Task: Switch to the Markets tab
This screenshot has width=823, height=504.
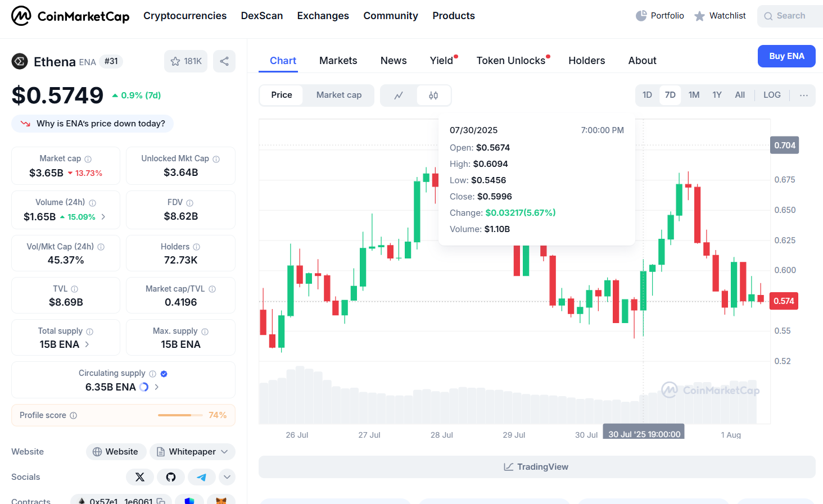Action: pos(338,61)
